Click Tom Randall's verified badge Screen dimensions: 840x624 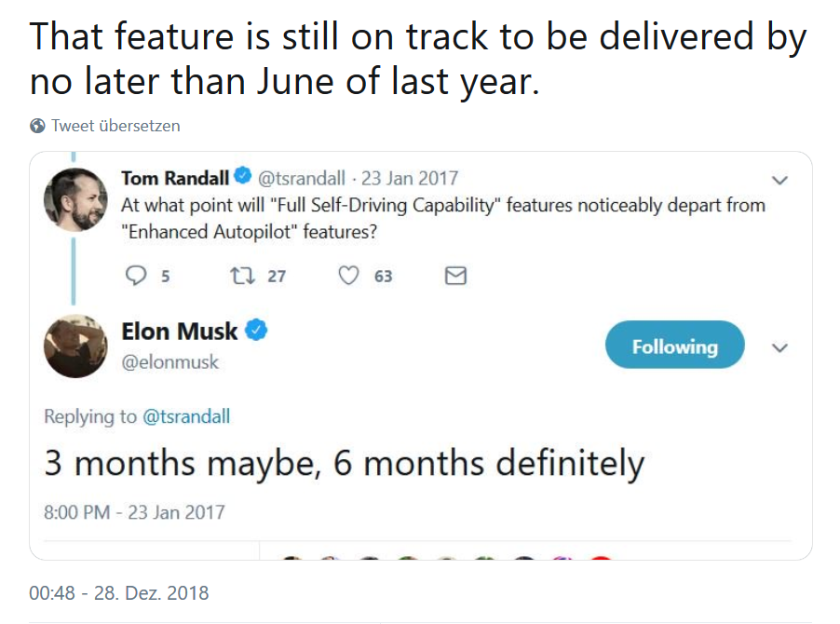pos(241,177)
